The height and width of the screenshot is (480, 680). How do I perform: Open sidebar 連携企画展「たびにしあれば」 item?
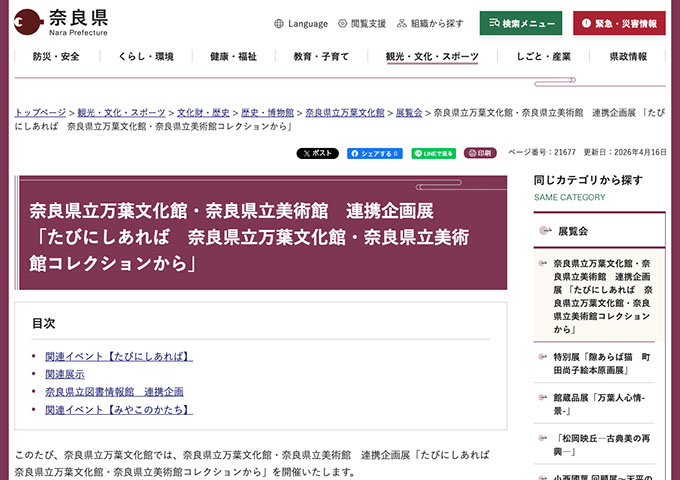[602, 296]
